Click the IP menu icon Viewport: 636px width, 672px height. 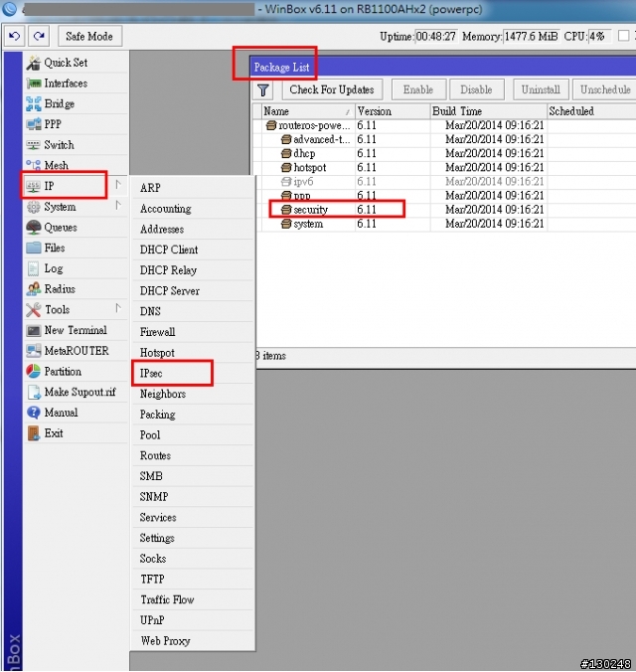[34, 186]
